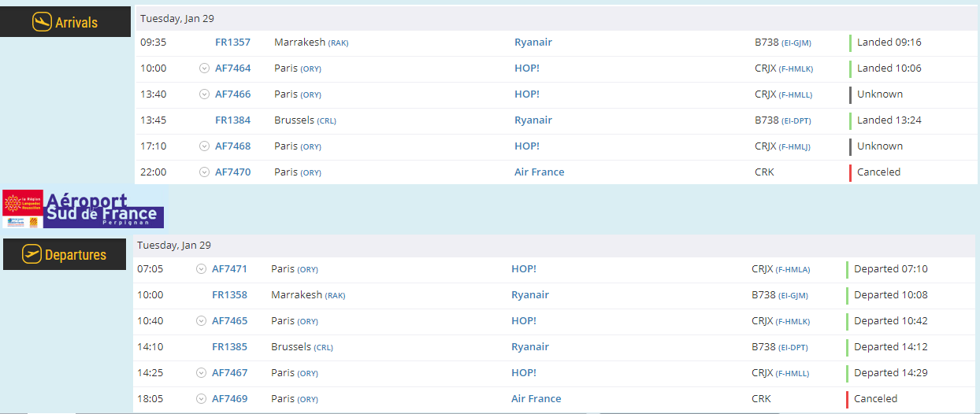The width and height of the screenshot is (980, 414).
Task: Click 'Departed 10:08' status text
Action: [891, 295]
